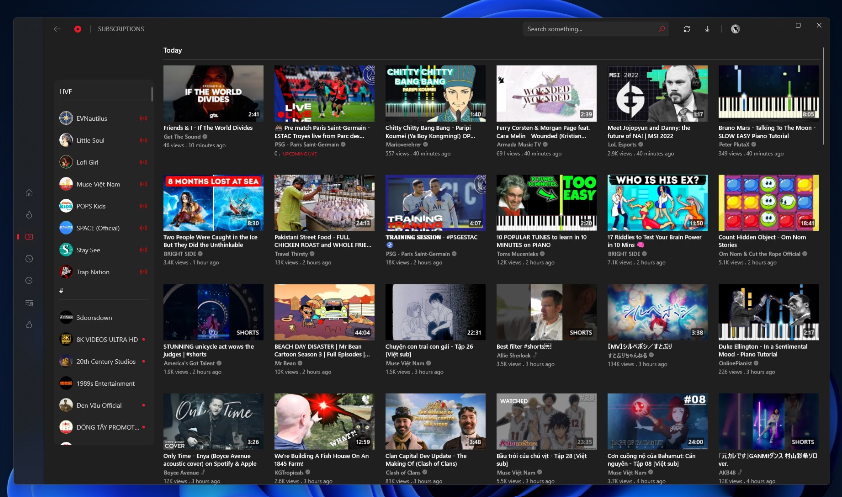Click the red search magnifier icon
Image resolution: width=842 pixels, height=497 pixels.
(x=662, y=29)
